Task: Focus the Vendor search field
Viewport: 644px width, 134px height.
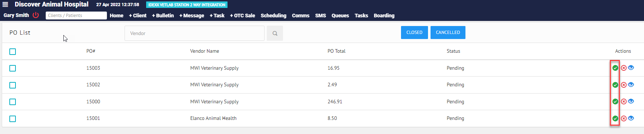Action: [194, 33]
